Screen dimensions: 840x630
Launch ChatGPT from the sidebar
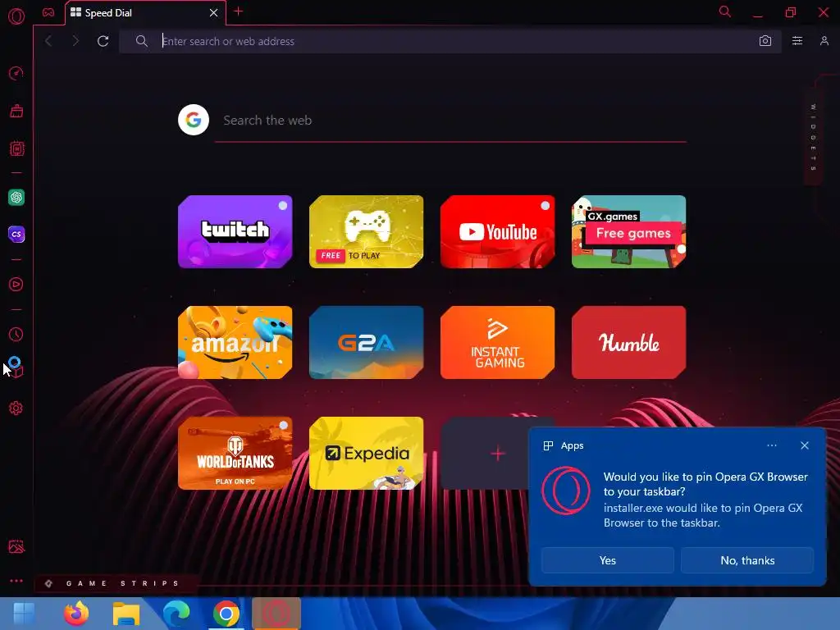click(16, 197)
